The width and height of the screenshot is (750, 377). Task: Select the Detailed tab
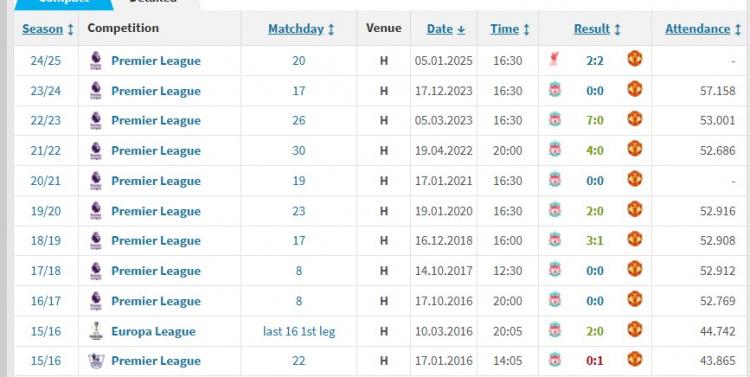(153, 2)
